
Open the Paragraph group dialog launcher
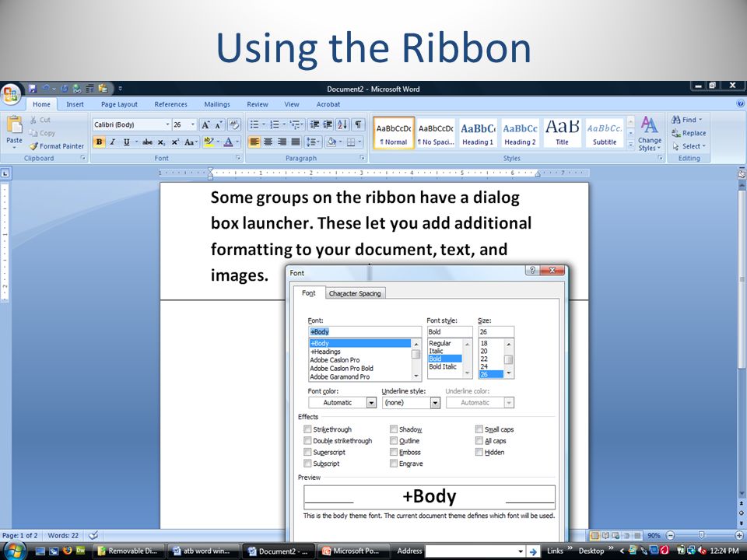point(362,158)
